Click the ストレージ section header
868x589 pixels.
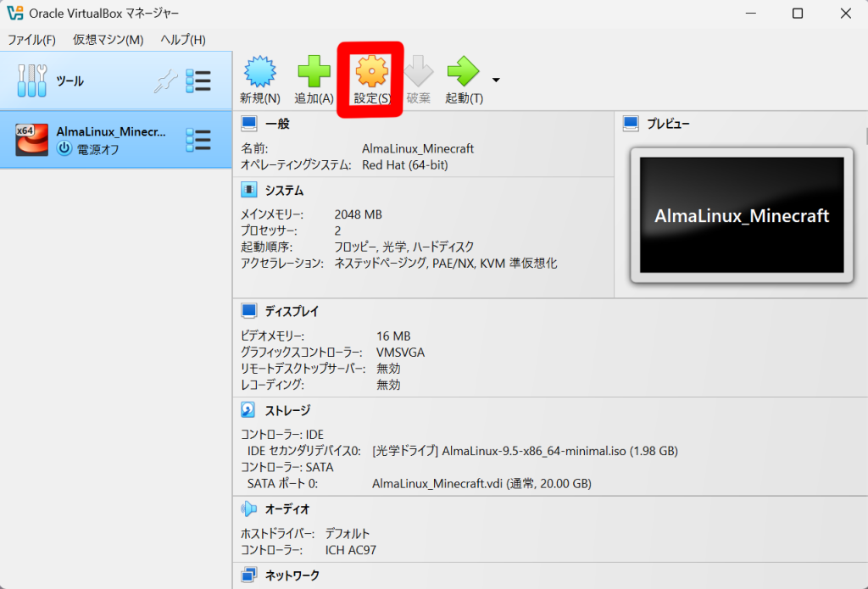tap(287, 410)
